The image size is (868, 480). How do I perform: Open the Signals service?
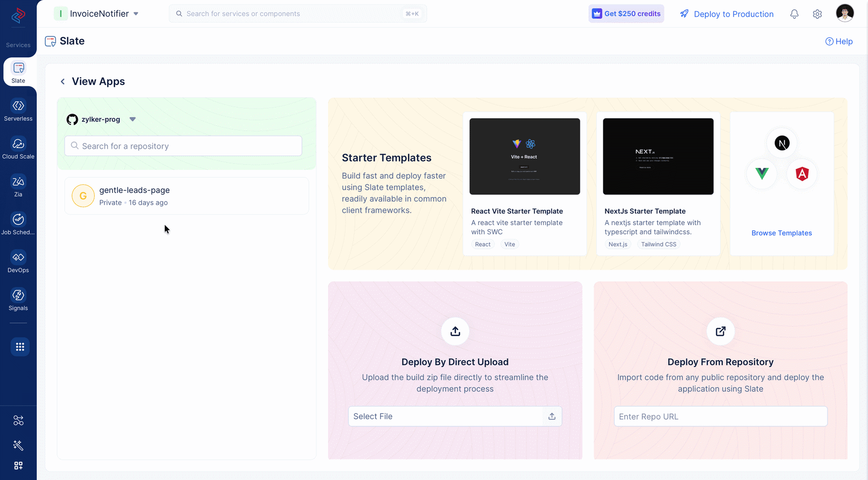(18, 299)
